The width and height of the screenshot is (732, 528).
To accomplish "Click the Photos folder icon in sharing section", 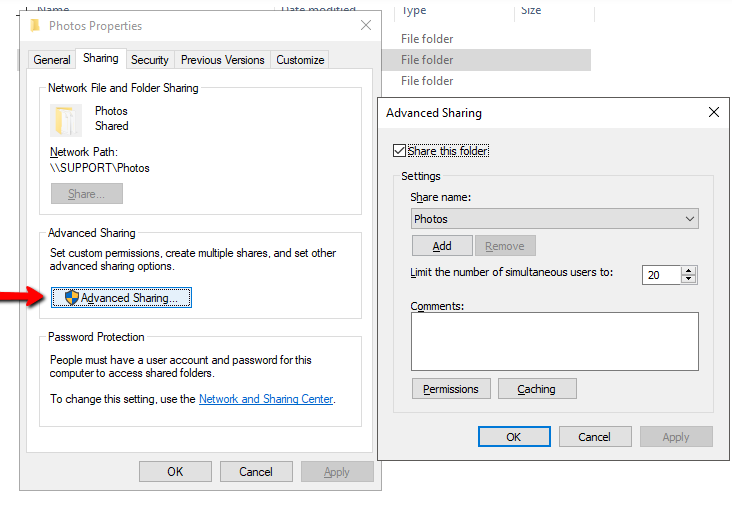I will coord(65,120).
